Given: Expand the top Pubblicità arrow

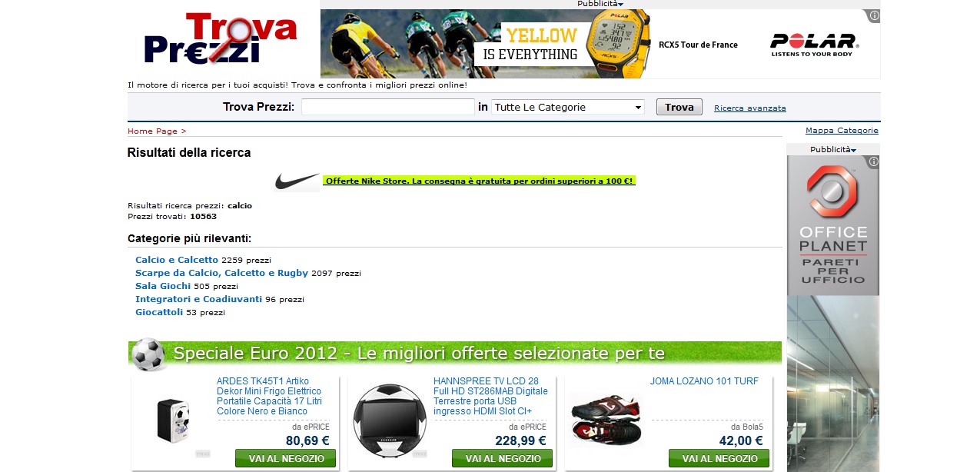Looking at the screenshot, I should [x=620, y=5].
